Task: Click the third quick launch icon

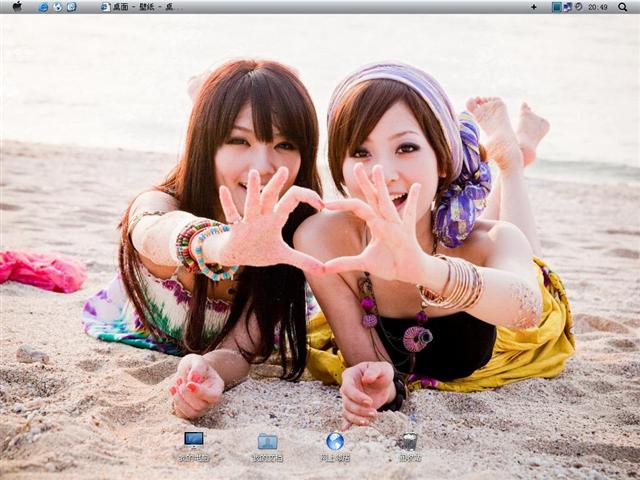Action: tap(71, 7)
